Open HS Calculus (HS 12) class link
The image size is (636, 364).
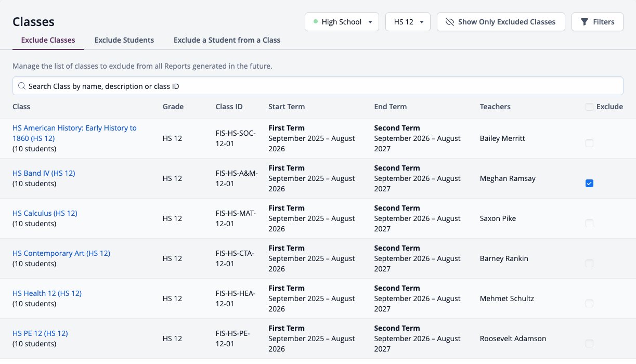[x=45, y=213]
